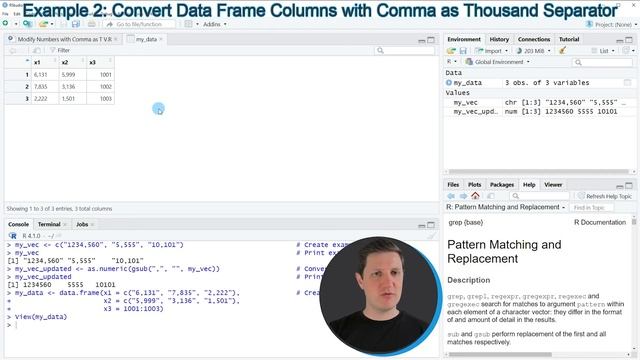
Task: Select cell 7,835 in column x1
Action: pyautogui.click(x=45, y=87)
